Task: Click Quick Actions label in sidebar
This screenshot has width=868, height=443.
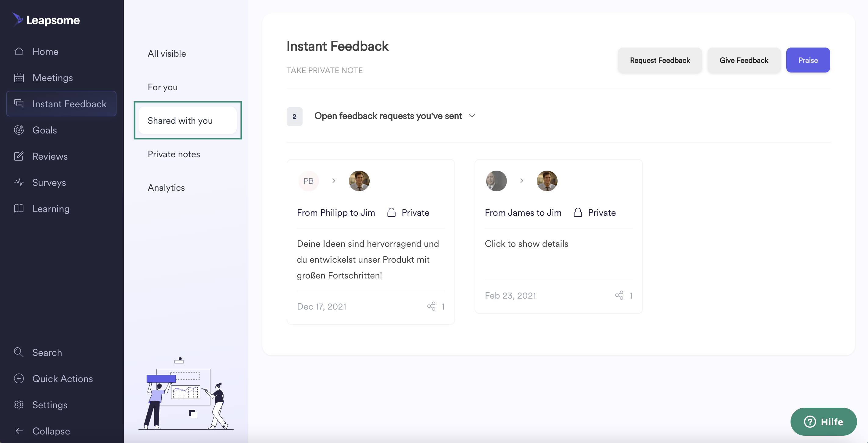Action: point(62,378)
